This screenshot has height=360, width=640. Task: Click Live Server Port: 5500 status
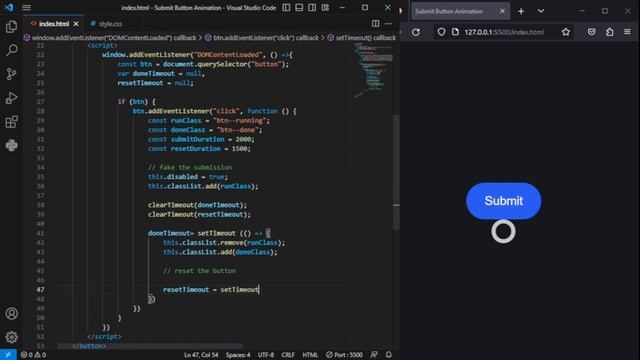tap(344, 355)
